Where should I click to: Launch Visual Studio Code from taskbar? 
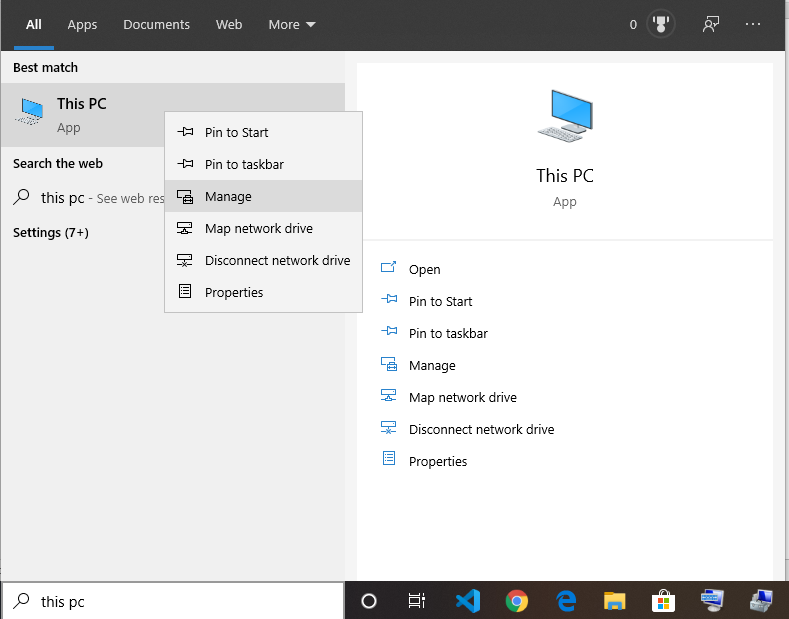point(468,600)
